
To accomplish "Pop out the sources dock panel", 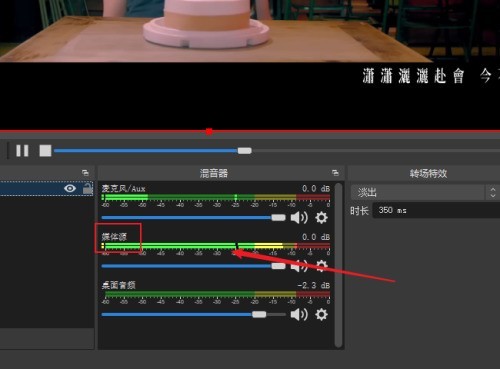I will [x=85, y=173].
